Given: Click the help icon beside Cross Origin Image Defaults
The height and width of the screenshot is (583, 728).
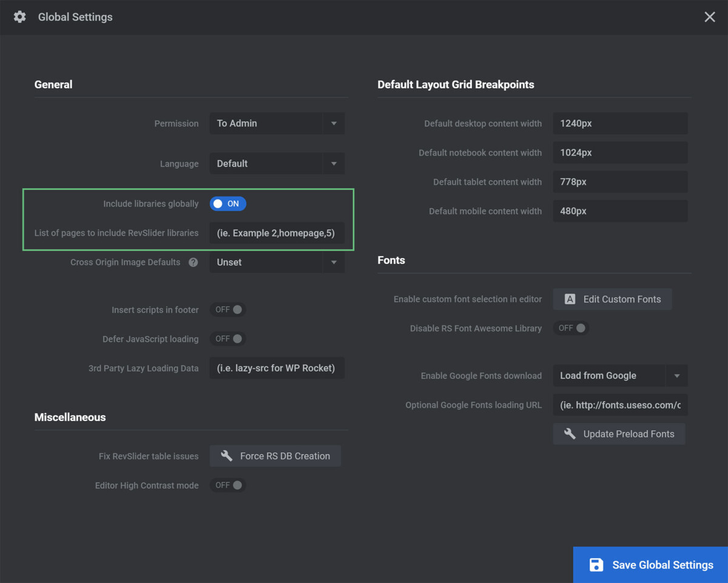Looking at the screenshot, I should [193, 262].
